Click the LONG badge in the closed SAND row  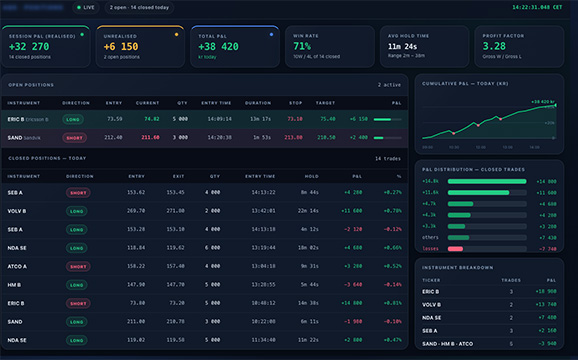[77, 322]
